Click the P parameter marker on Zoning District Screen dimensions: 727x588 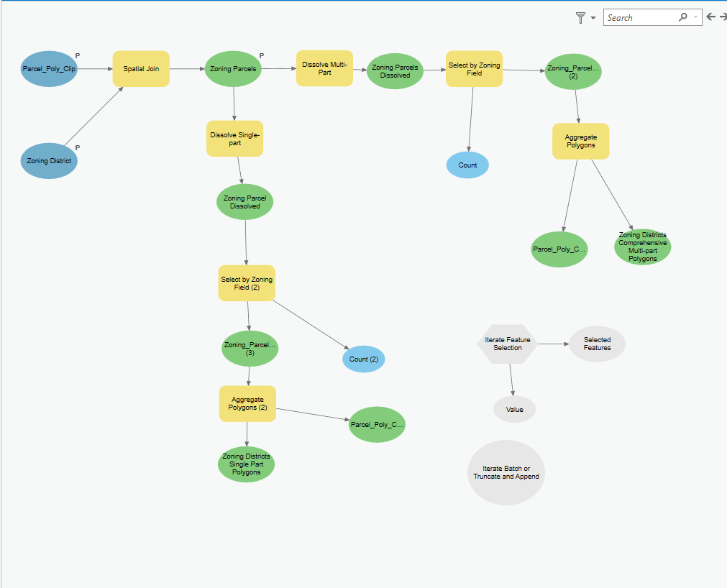point(78,147)
